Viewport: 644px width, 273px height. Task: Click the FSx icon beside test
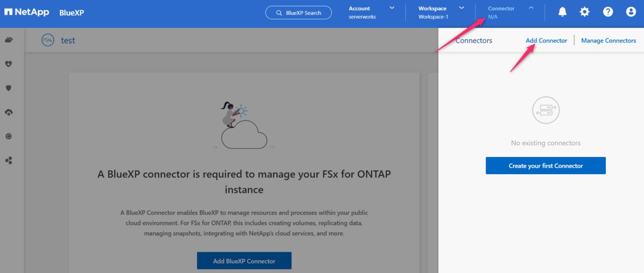click(48, 40)
